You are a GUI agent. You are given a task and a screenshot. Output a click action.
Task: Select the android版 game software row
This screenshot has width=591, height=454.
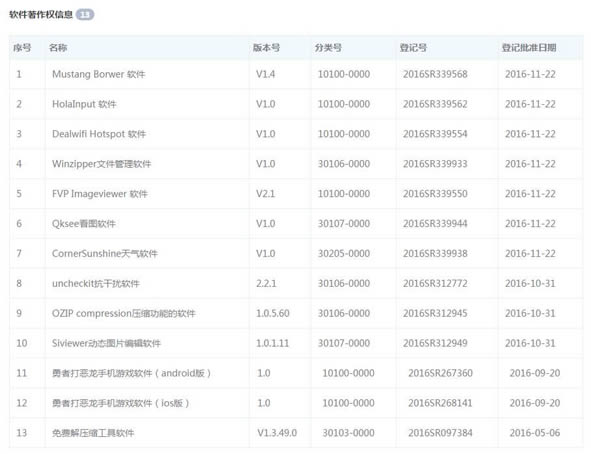(296, 373)
